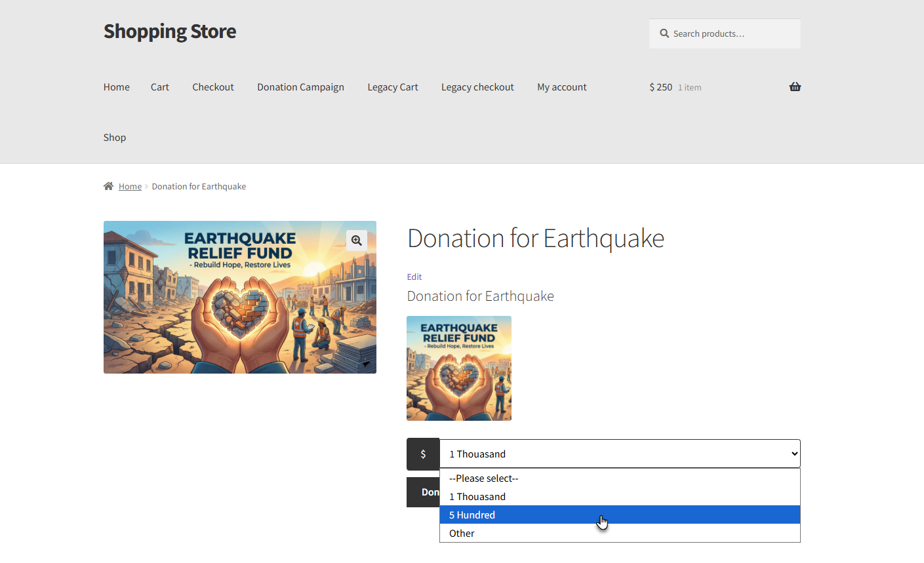Open the shopping basket icon
Image resolution: width=924 pixels, height=563 pixels.
[x=795, y=87]
